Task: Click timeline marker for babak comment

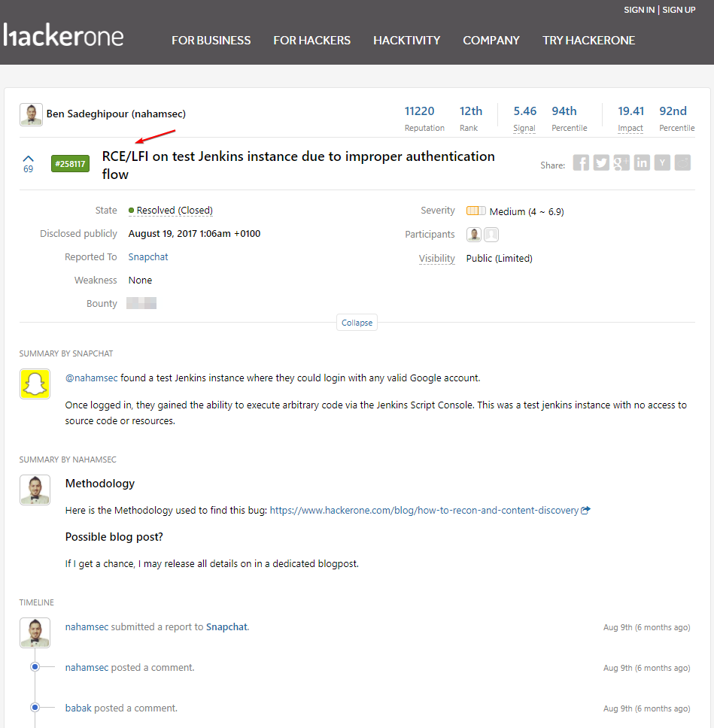Action: [35, 708]
